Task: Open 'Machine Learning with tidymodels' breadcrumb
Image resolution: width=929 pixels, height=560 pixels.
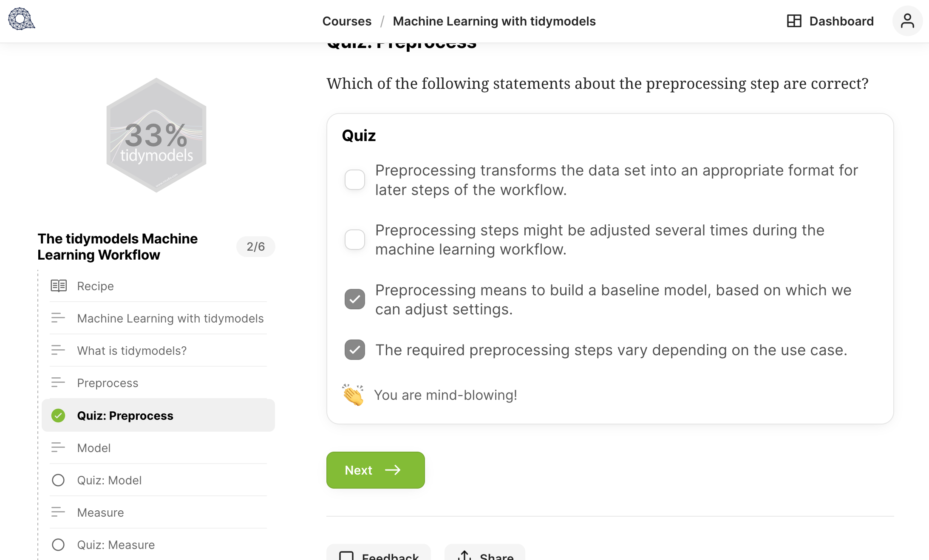Action: 494,21
